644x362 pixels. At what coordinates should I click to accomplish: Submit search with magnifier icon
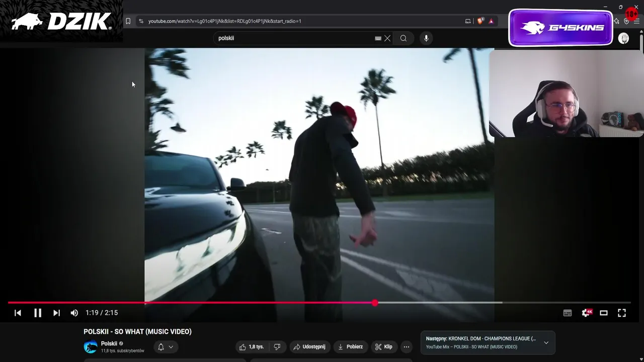[x=404, y=38]
